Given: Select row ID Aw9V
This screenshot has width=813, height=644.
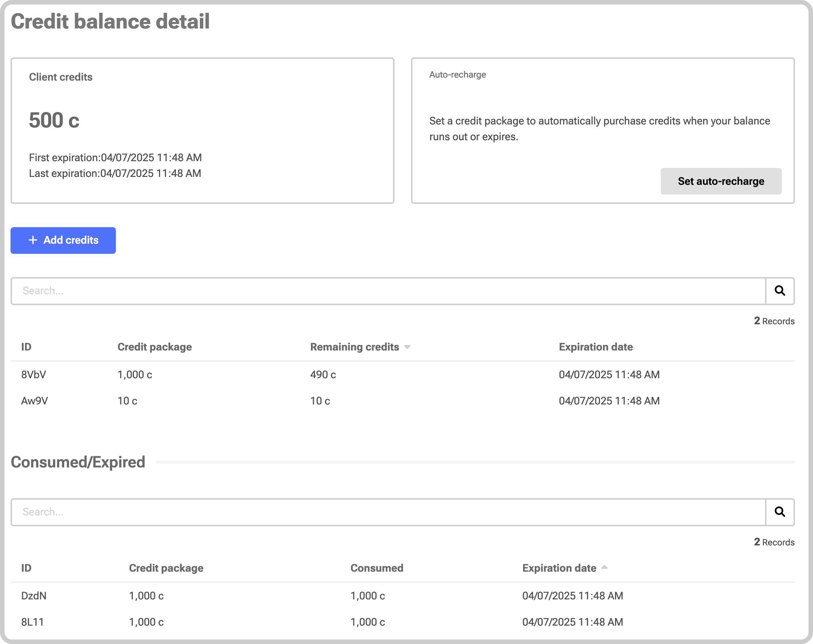Looking at the screenshot, I should (x=403, y=401).
